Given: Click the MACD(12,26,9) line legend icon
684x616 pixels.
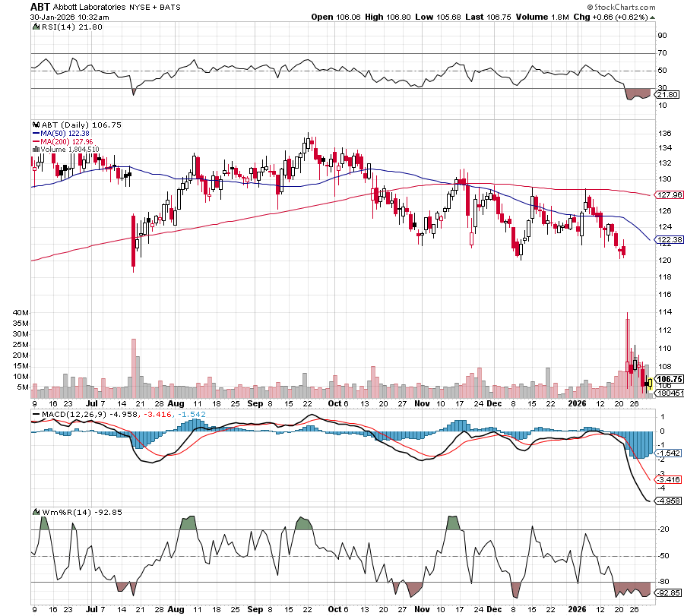Looking at the screenshot, I should click(x=35, y=414).
